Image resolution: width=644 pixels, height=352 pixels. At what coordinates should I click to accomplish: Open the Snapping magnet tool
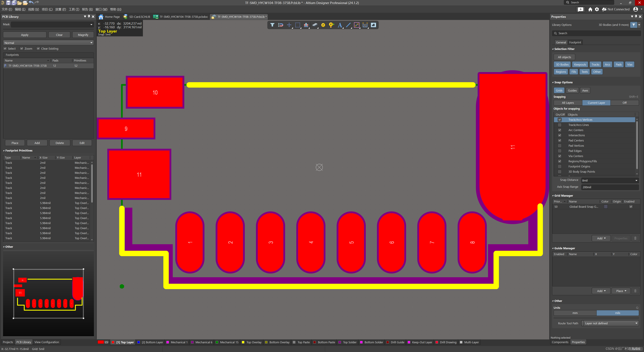click(281, 25)
